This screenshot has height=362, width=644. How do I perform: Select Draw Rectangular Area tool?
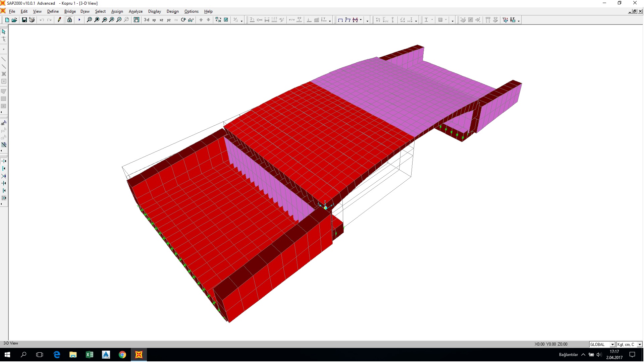[4, 99]
